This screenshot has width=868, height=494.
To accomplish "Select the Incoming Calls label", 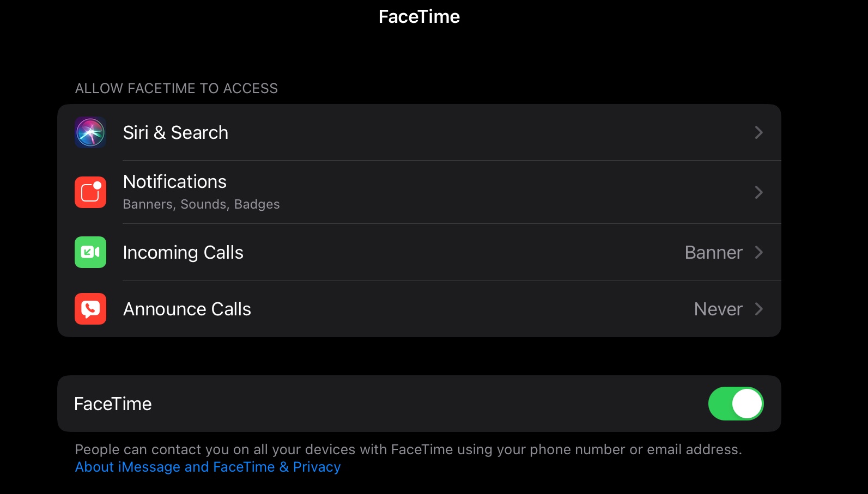I will (x=183, y=253).
